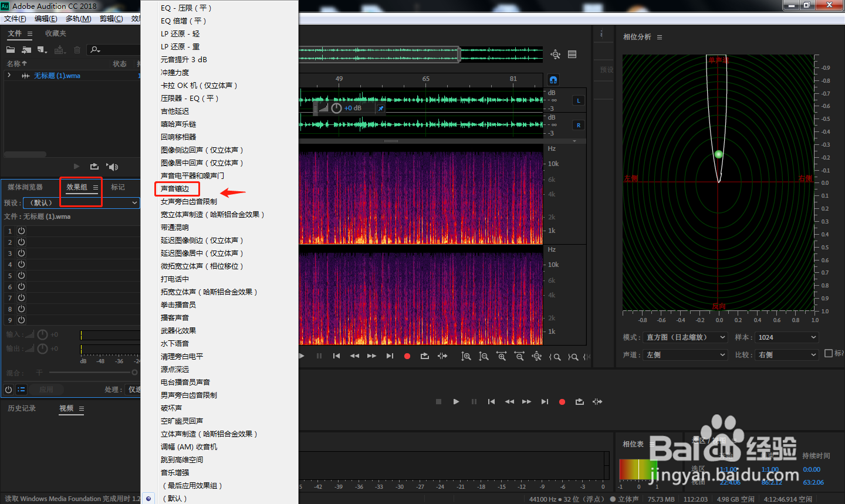Open the 文件 panel menu icon
The image size is (845, 504).
tap(30, 33)
